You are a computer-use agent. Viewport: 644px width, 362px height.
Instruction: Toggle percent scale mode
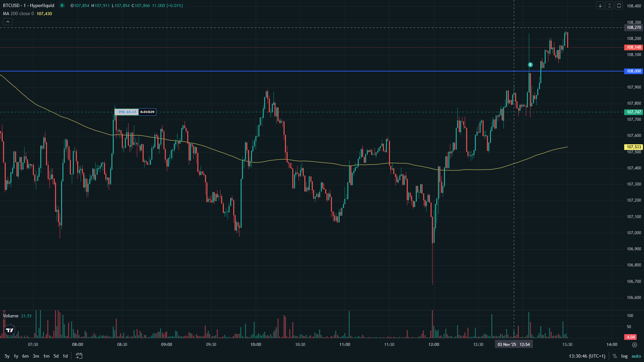point(614,356)
